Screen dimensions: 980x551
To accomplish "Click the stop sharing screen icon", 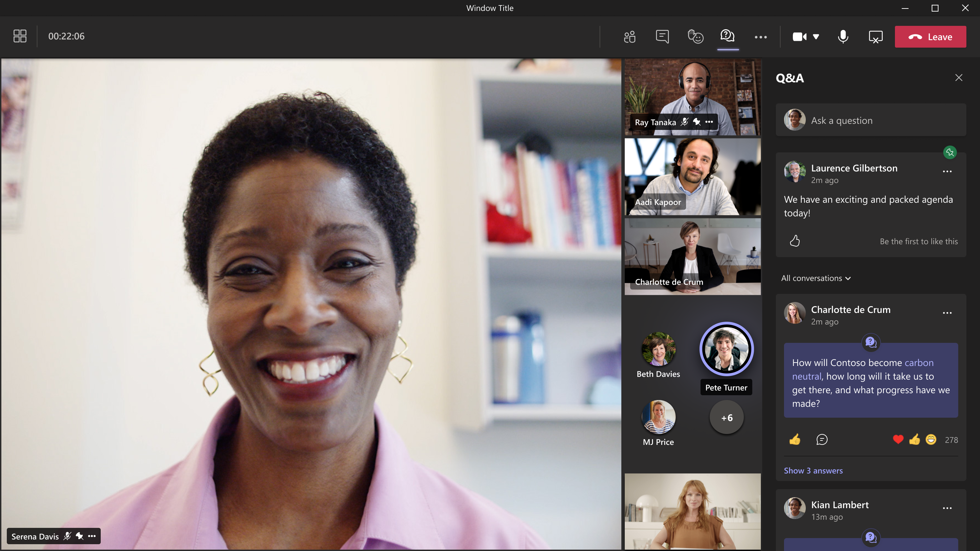I will pos(876,37).
